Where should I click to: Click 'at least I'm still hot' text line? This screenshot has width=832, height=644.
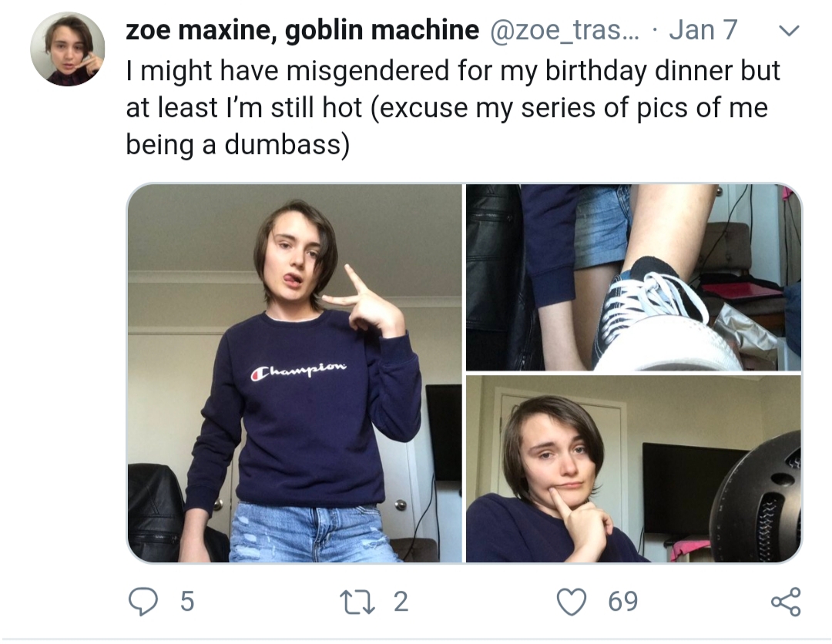(244, 108)
